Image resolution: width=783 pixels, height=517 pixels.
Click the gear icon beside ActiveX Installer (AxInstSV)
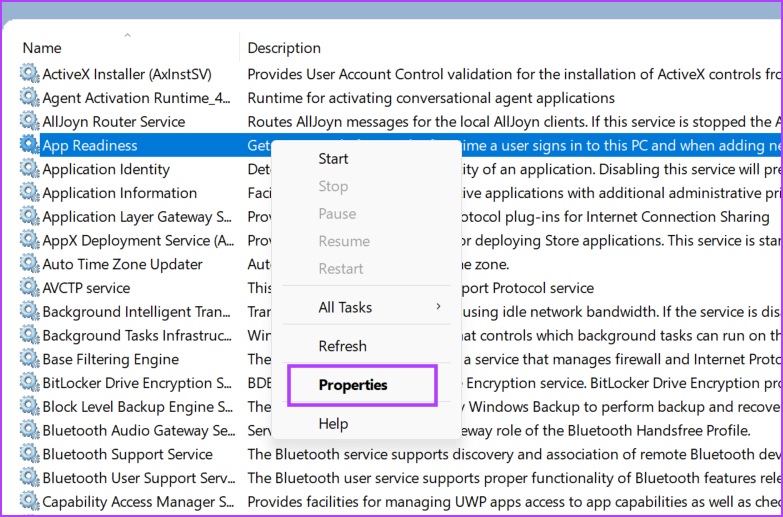[29, 74]
